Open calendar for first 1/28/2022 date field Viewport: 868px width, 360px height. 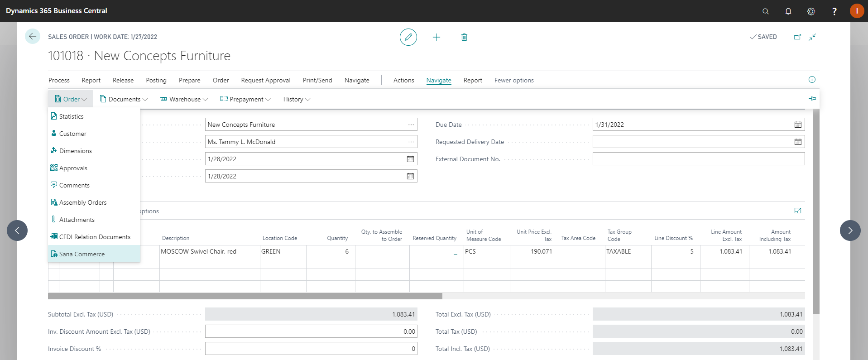click(x=410, y=159)
